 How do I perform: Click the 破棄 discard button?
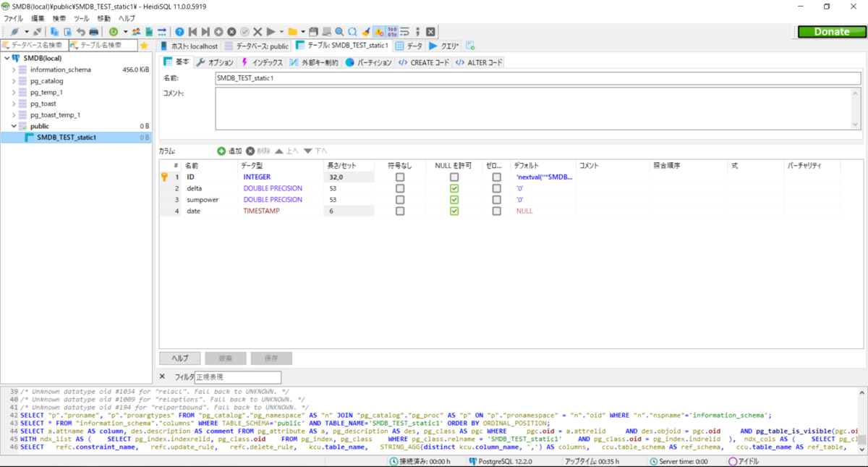point(225,358)
